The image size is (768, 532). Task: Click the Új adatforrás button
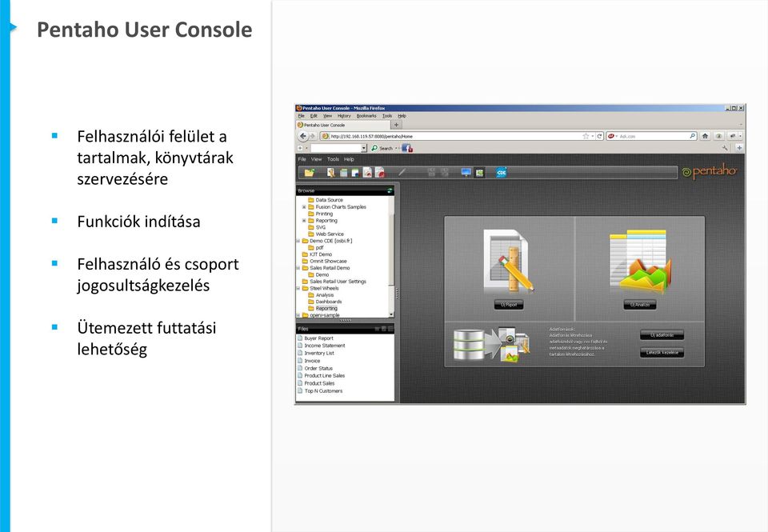662,335
